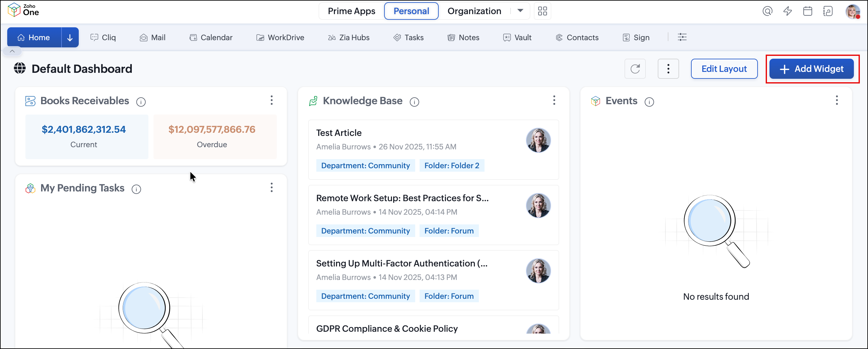Switch to the Tasks tab
The height and width of the screenshot is (349, 868).
409,37
